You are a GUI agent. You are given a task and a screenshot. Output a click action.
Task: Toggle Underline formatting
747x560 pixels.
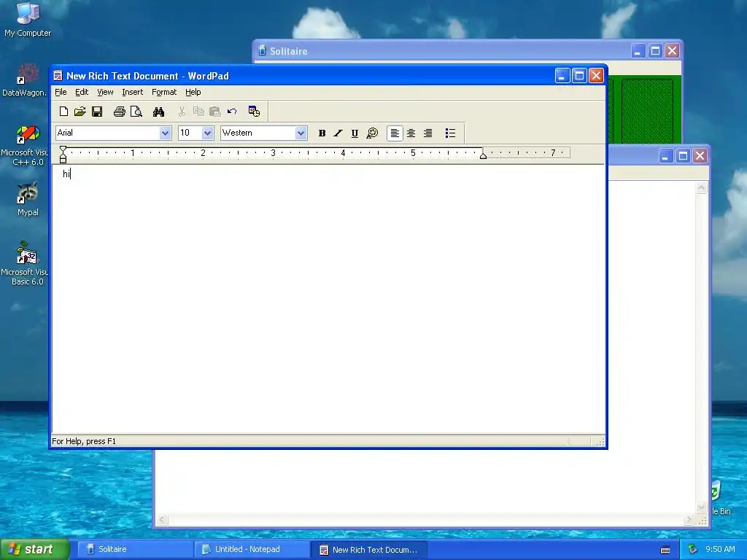[x=355, y=133]
